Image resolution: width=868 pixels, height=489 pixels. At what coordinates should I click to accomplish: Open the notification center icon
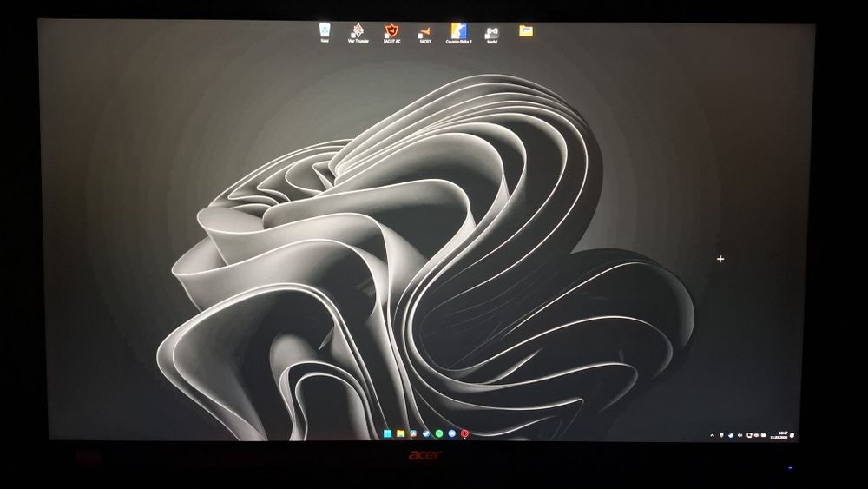tap(792, 435)
